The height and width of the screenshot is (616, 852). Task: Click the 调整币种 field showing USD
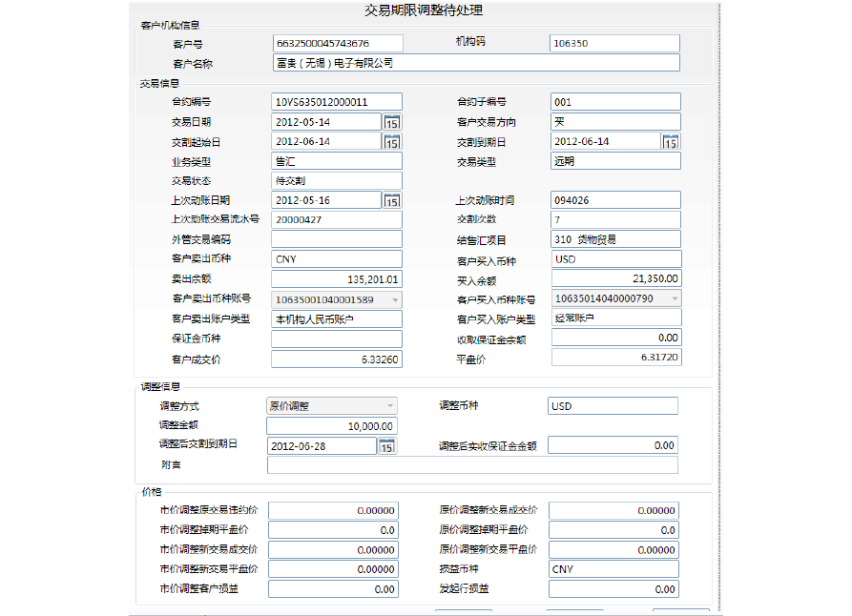613,406
